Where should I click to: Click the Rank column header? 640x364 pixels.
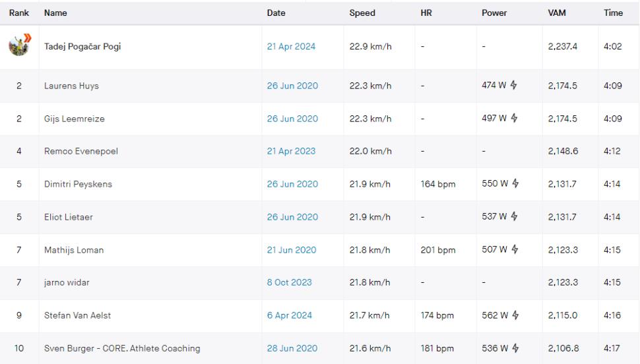point(18,13)
